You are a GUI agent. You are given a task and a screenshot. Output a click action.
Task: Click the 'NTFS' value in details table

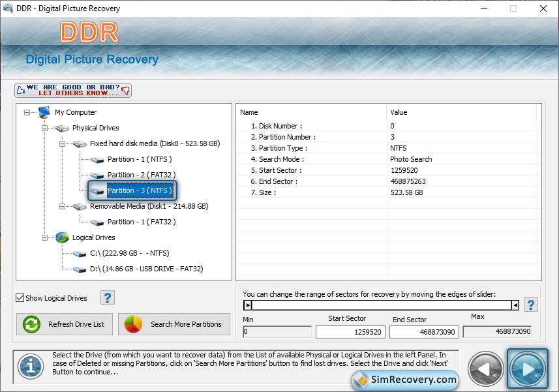pos(399,148)
